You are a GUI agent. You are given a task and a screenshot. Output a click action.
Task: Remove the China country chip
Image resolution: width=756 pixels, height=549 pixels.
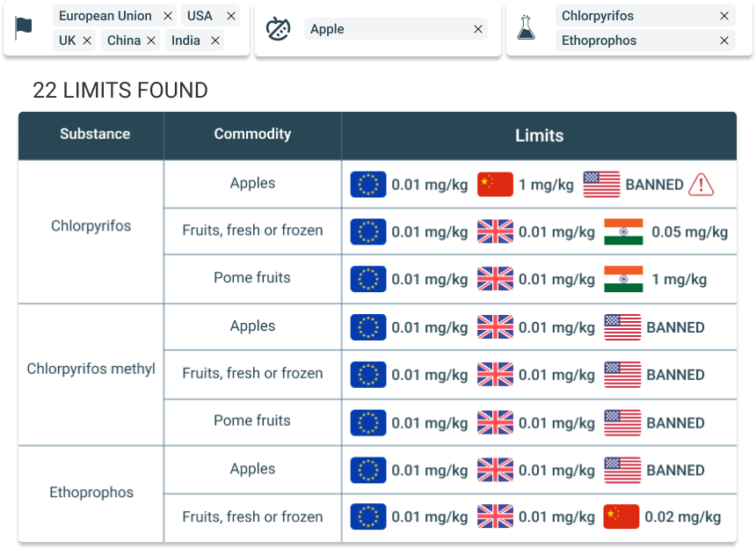[152, 40]
